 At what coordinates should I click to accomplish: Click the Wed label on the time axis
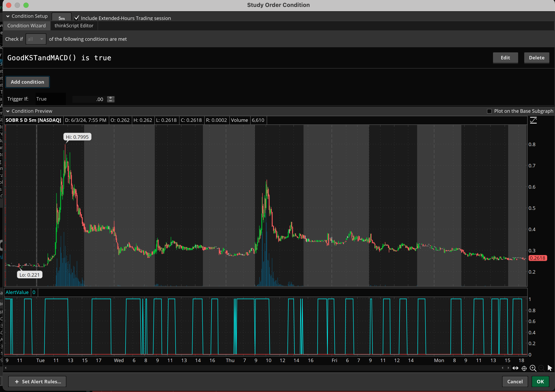(119, 360)
